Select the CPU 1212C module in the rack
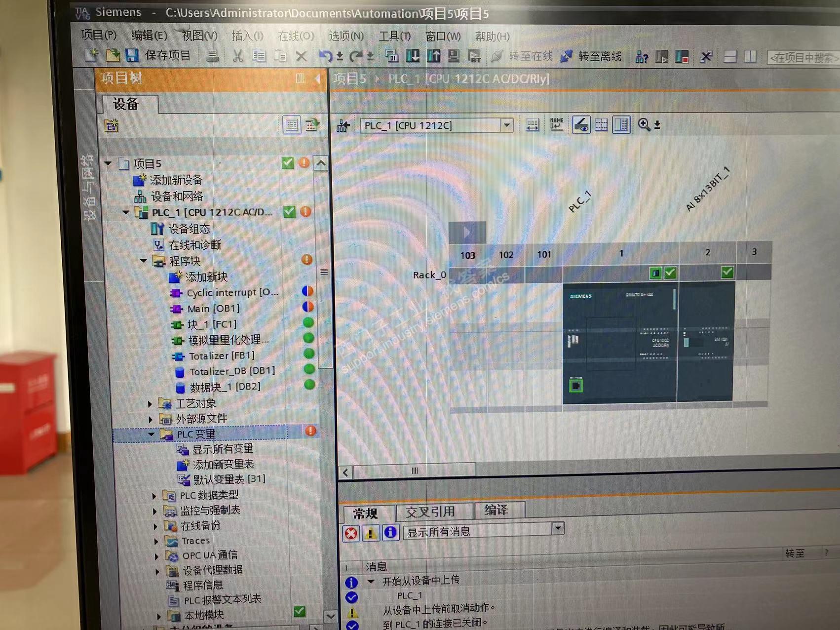Viewport: 840px width, 630px height. click(620, 344)
